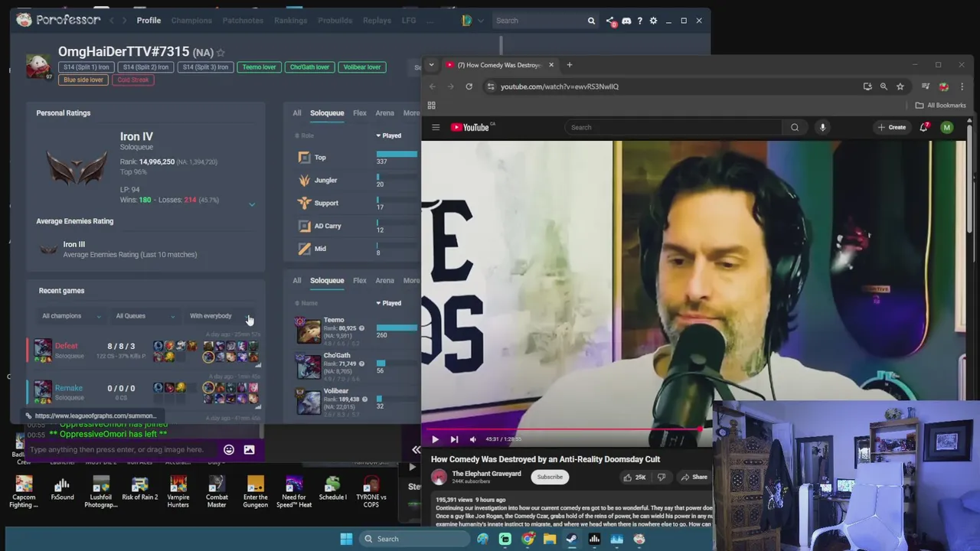Open Porofessor help question mark icon
Image resolution: width=980 pixels, height=551 pixels.
640,21
